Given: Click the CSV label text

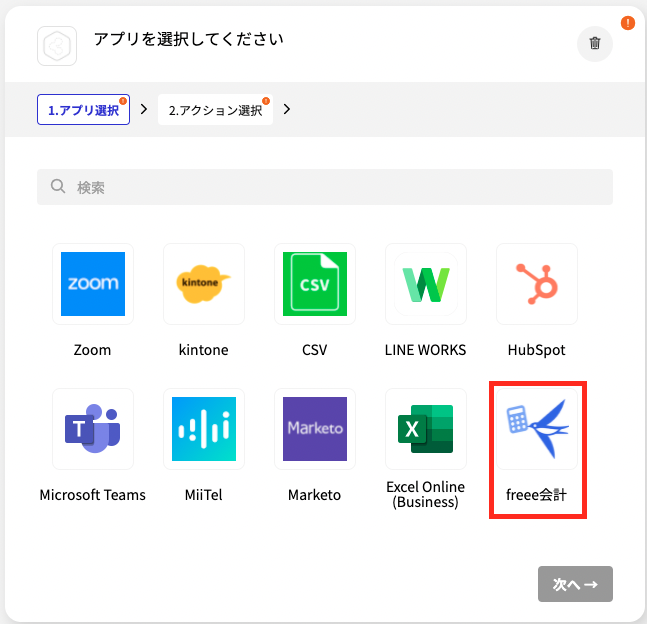Looking at the screenshot, I should tap(314, 350).
